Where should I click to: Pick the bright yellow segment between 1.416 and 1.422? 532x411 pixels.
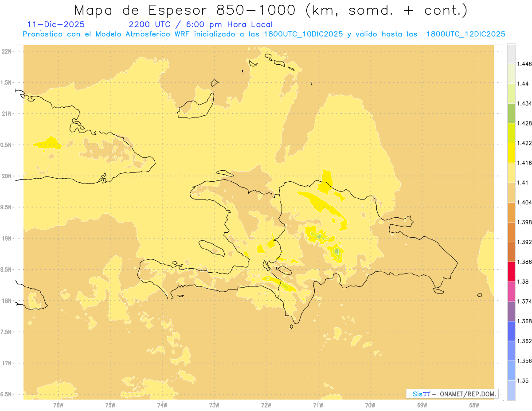[511, 153]
